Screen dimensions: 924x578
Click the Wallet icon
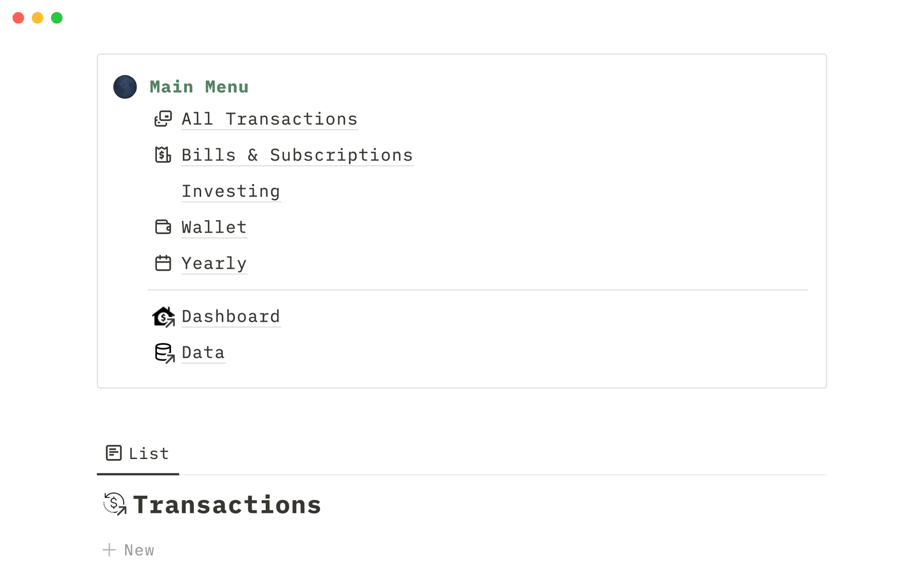tap(163, 227)
